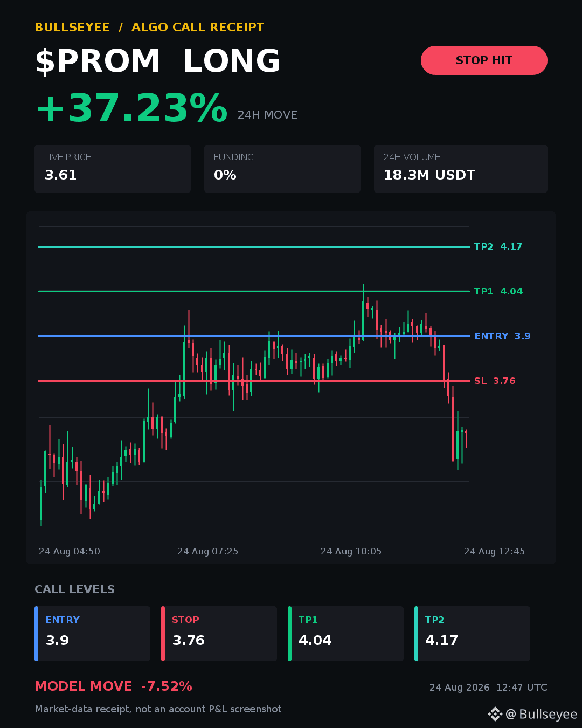Click the 24 Aug 10:05 axis label
The height and width of the screenshot is (728, 582).
pos(351,551)
